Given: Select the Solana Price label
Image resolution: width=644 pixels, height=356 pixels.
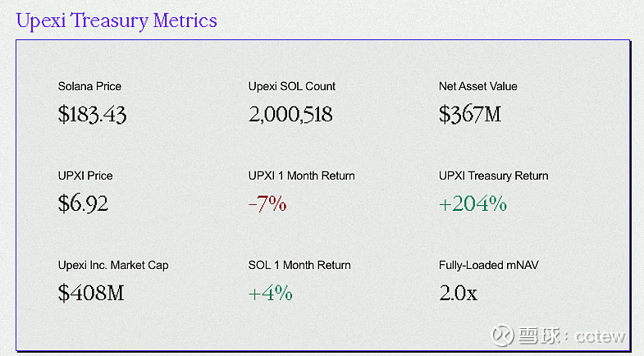Looking at the screenshot, I should click(x=89, y=86).
